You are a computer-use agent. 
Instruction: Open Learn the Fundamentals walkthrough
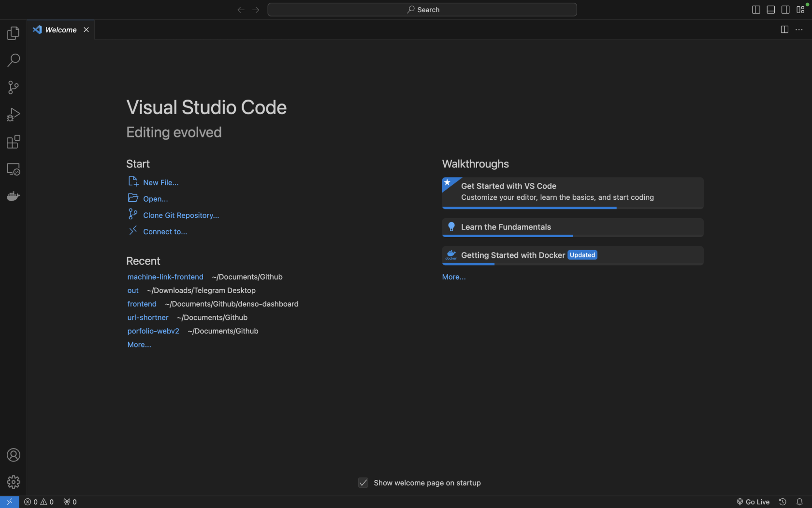tap(573, 227)
